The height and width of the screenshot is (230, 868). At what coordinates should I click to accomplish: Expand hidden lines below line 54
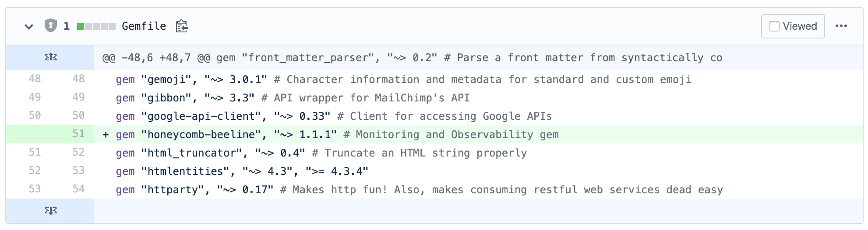pos(51,211)
